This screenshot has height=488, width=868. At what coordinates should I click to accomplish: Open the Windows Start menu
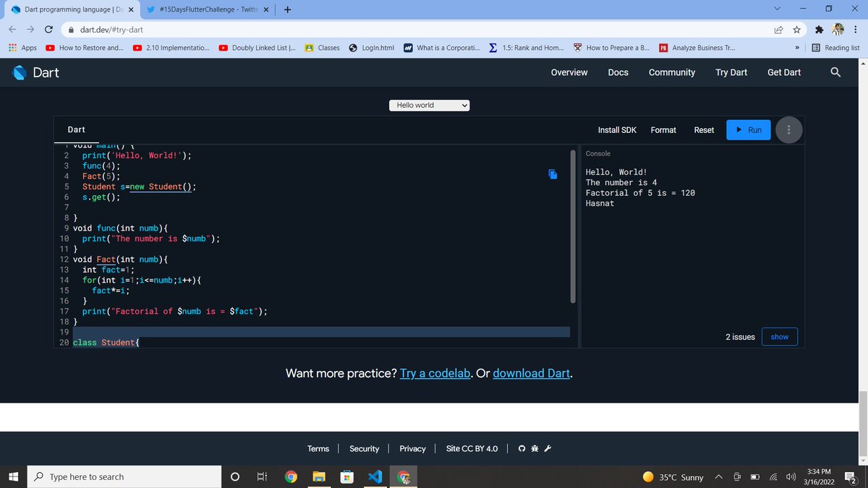click(13, 476)
